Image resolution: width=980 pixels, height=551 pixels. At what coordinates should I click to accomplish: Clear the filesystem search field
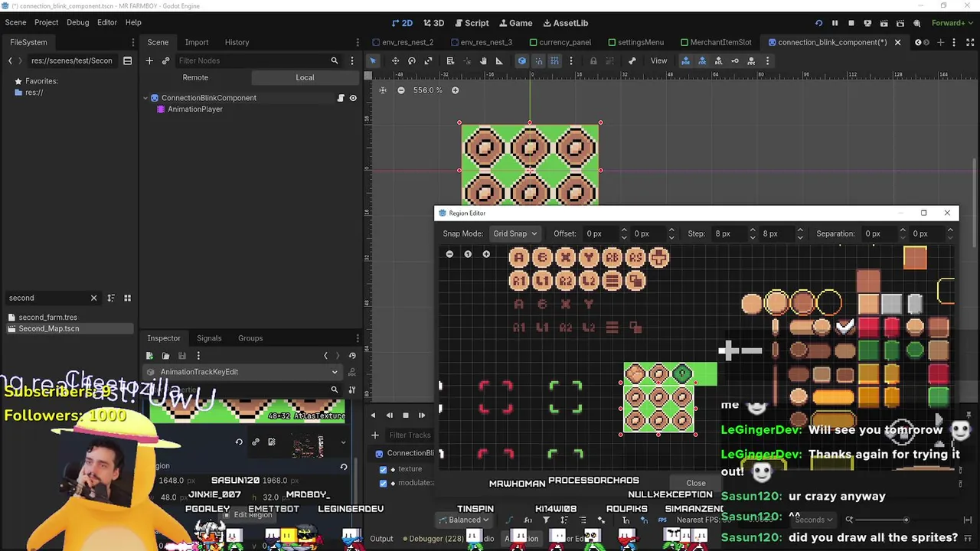(x=93, y=298)
